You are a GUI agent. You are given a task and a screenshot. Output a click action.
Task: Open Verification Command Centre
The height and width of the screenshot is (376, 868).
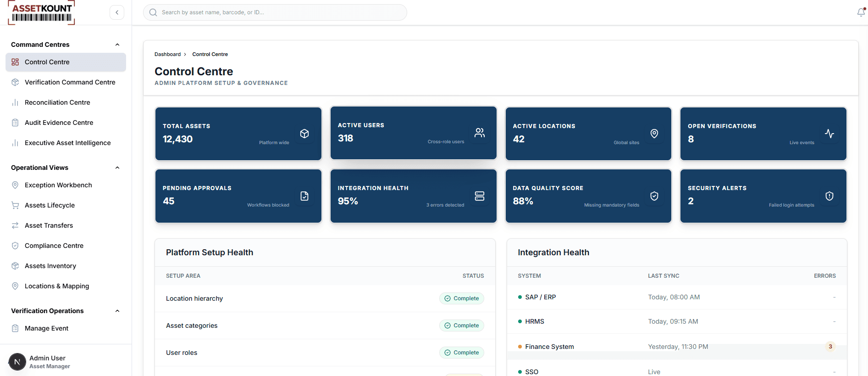[x=66, y=82]
